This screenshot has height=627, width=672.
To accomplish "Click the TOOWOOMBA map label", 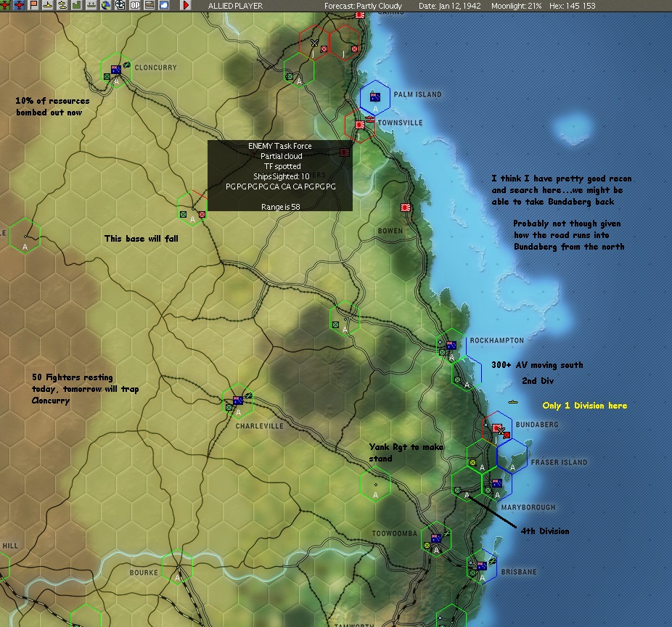I will [394, 533].
